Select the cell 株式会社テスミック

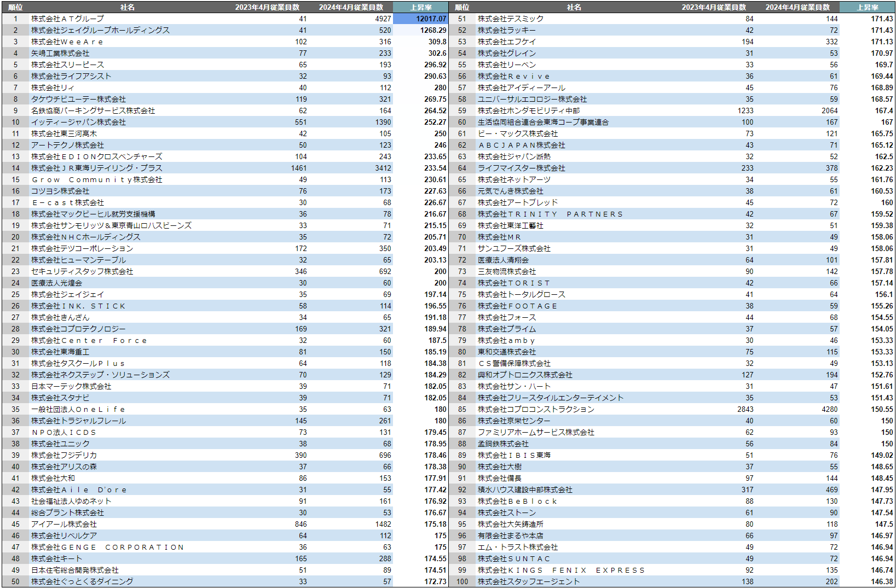(511, 19)
